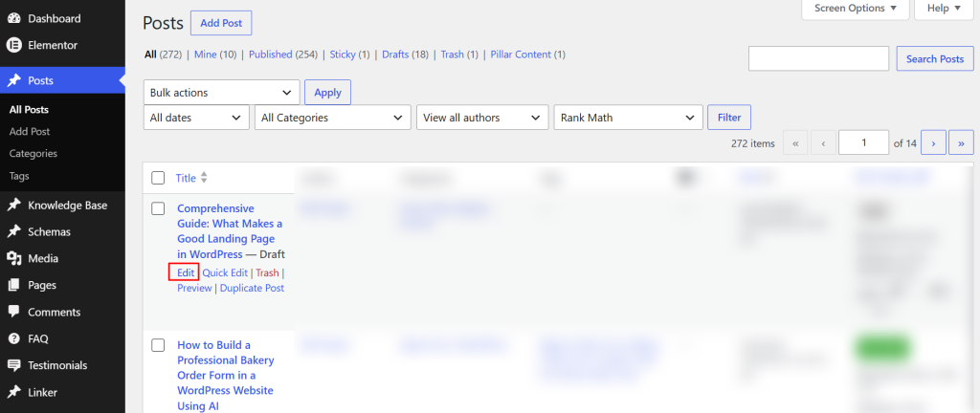Click Trash under Comprehensive Guide post
980x413 pixels.
click(268, 272)
